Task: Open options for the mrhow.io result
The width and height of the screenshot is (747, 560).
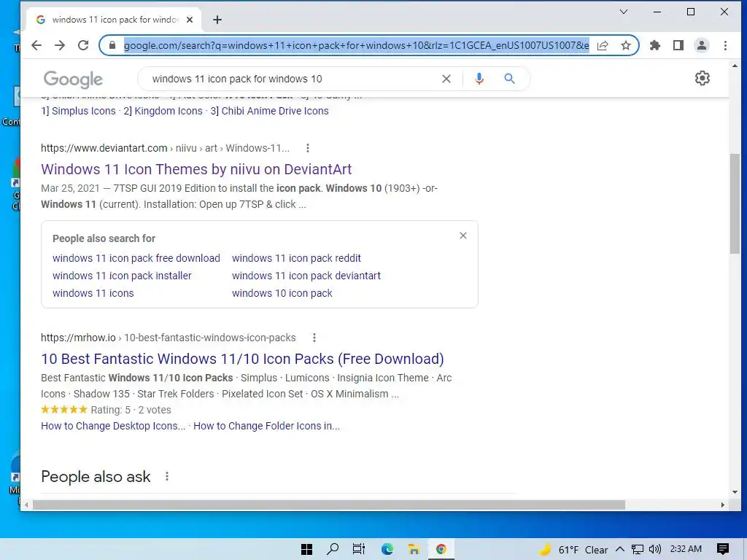Action: 314,338
